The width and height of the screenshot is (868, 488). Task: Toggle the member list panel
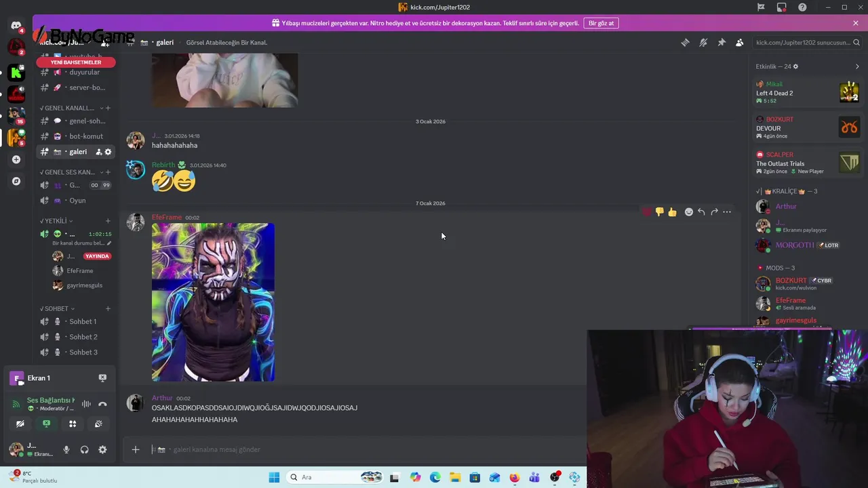point(740,43)
